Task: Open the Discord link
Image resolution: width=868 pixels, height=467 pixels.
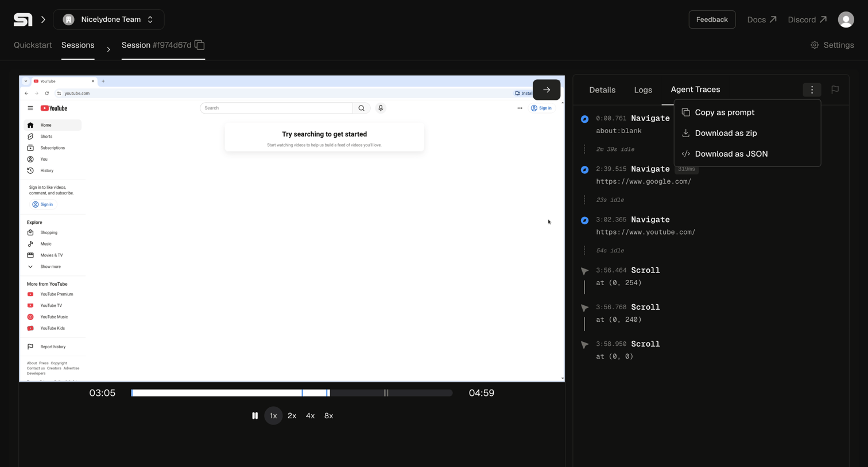Action: point(807,20)
